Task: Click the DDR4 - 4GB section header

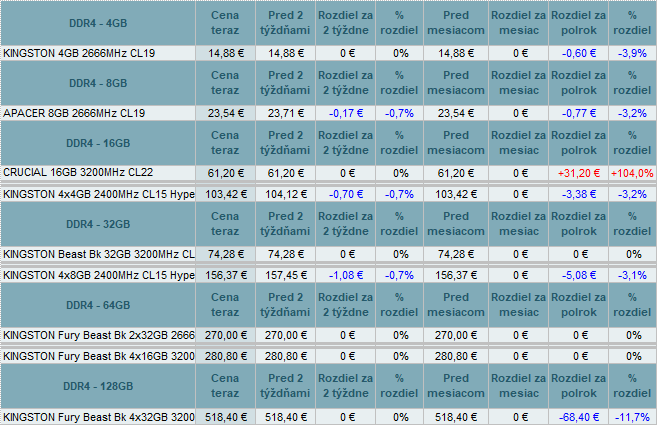Action: pos(99,23)
